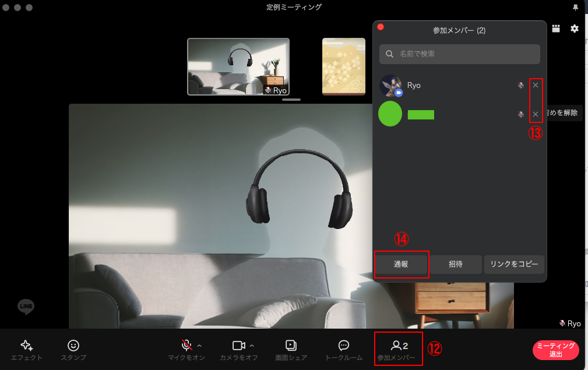Open the トークルーム chat room
The image size is (588, 370).
343,348
